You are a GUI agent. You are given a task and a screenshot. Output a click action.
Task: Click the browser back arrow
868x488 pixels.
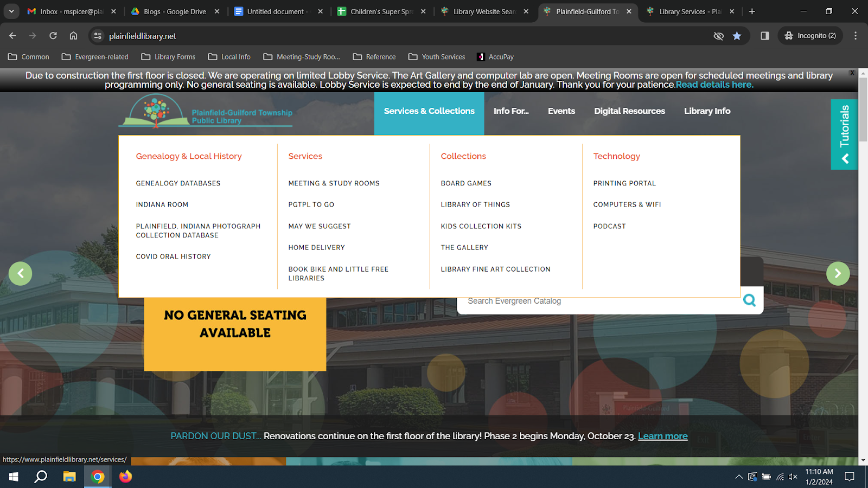pyautogui.click(x=12, y=36)
